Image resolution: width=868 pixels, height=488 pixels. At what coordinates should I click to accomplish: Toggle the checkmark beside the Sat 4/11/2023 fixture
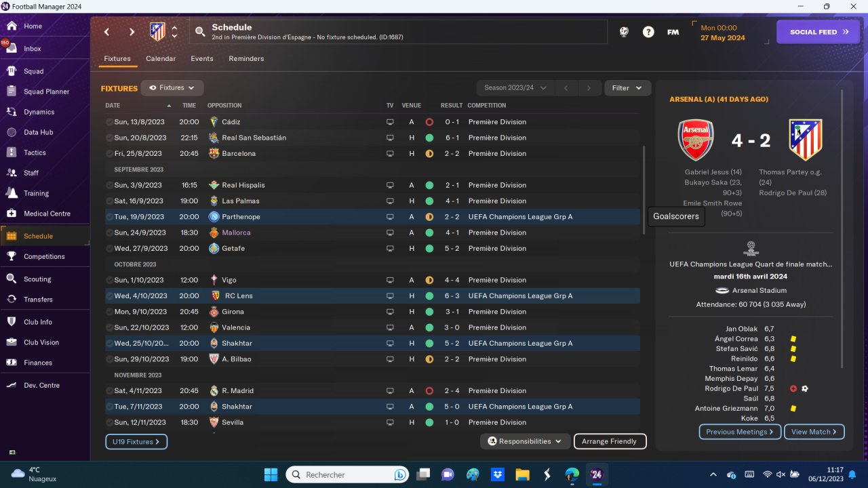(109, 390)
